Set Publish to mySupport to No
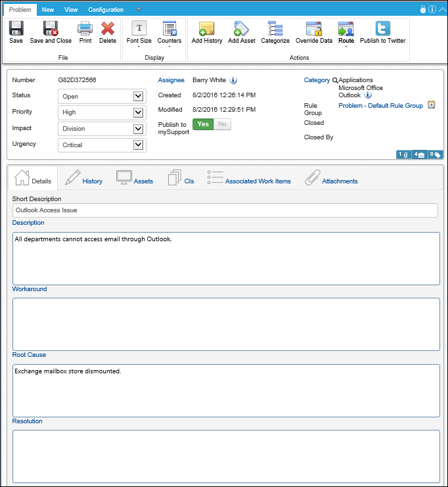Viewport: 448px width, 487px height. click(222, 124)
